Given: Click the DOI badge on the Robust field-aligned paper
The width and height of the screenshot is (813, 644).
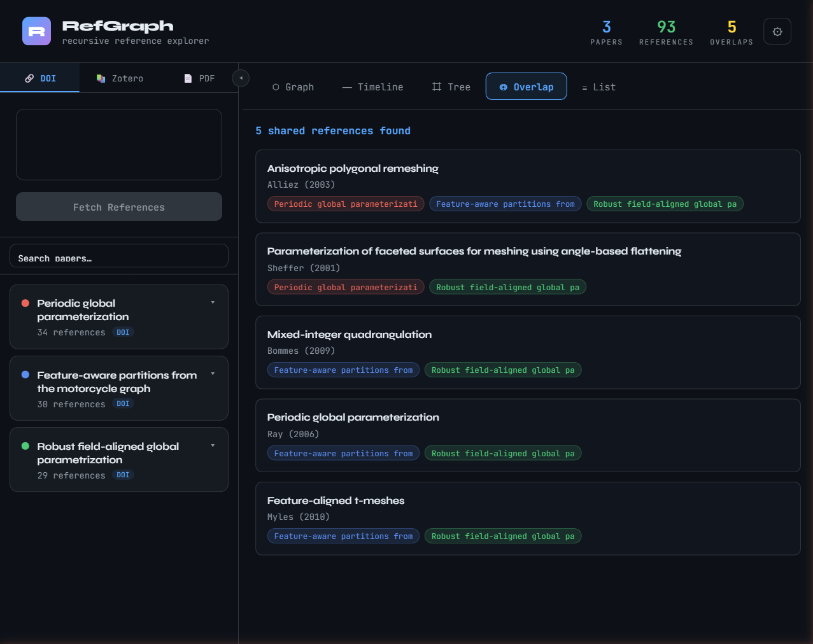Looking at the screenshot, I should [x=123, y=475].
